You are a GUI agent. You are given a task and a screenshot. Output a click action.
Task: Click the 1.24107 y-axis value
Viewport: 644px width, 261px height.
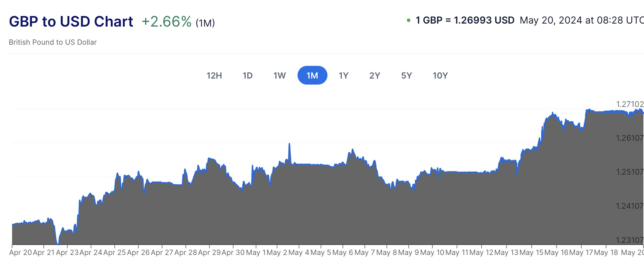click(630, 206)
